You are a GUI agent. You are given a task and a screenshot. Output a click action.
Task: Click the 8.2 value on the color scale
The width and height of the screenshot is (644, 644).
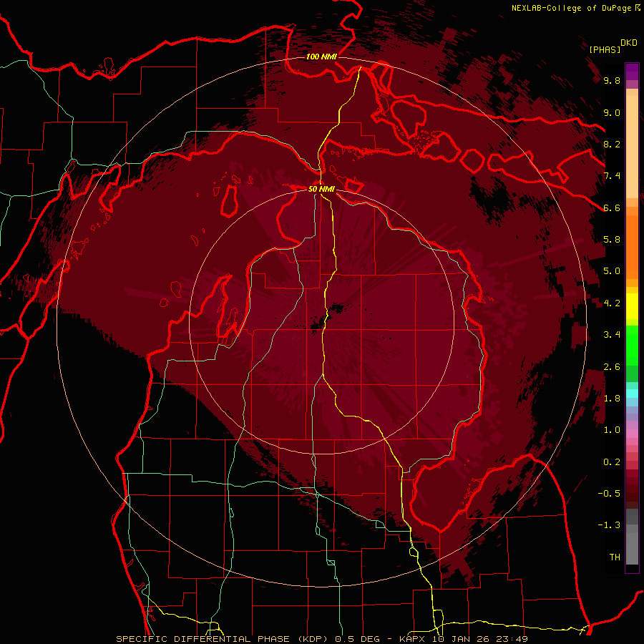[612, 144]
